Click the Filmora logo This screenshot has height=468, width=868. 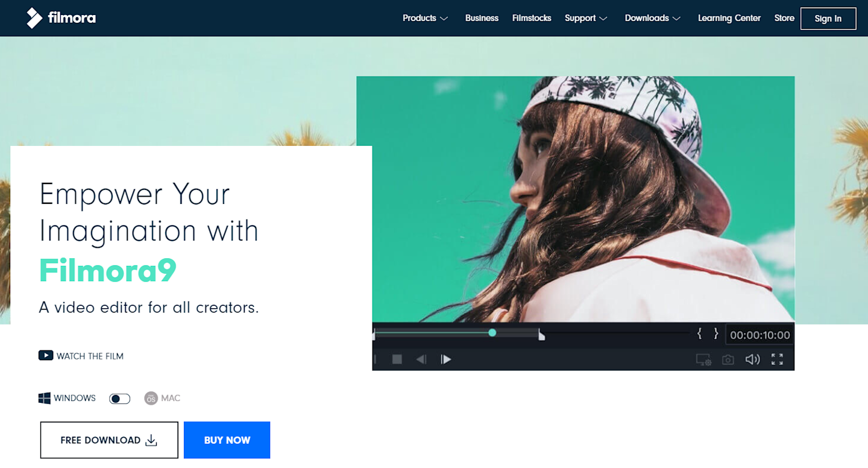pos(61,18)
